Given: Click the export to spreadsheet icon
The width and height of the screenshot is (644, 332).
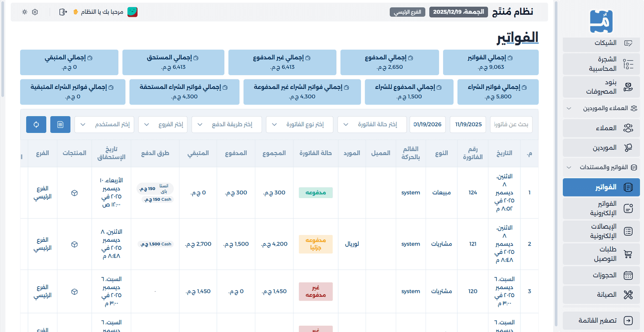Looking at the screenshot, I should click(60, 124).
